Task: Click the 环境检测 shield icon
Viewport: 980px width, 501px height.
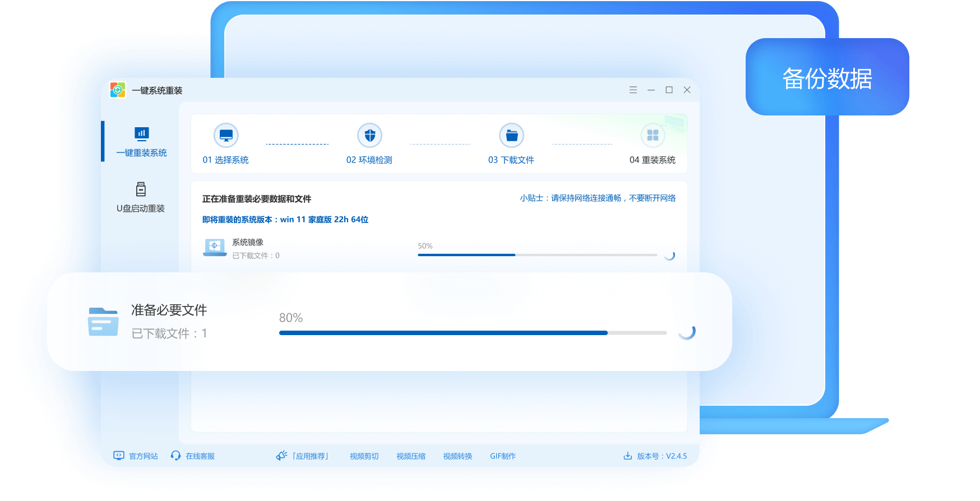Action: point(369,136)
